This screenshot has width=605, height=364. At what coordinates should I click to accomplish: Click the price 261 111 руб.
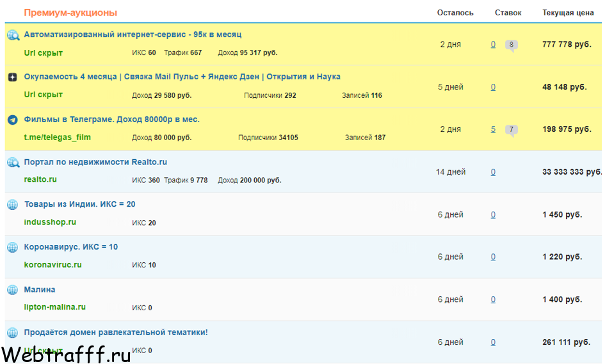tap(567, 342)
